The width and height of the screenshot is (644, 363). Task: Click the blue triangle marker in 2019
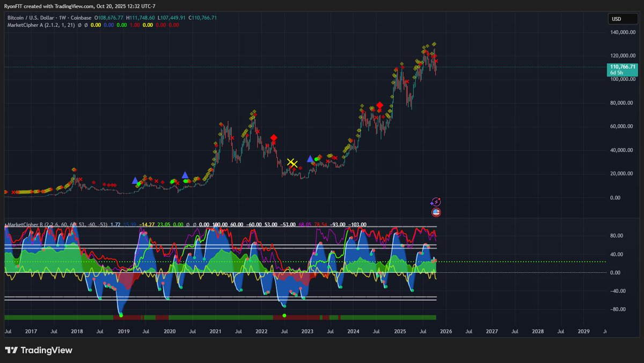click(x=135, y=181)
